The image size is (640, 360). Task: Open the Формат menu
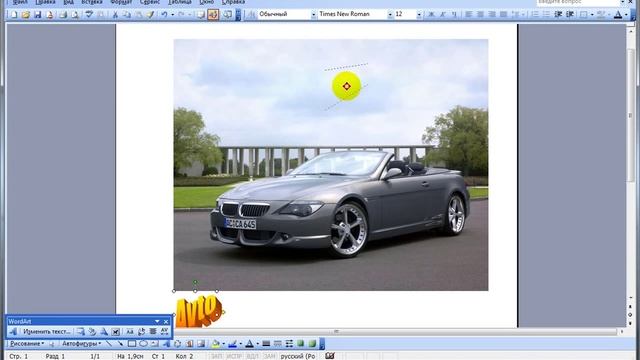[x=121, y=2]
